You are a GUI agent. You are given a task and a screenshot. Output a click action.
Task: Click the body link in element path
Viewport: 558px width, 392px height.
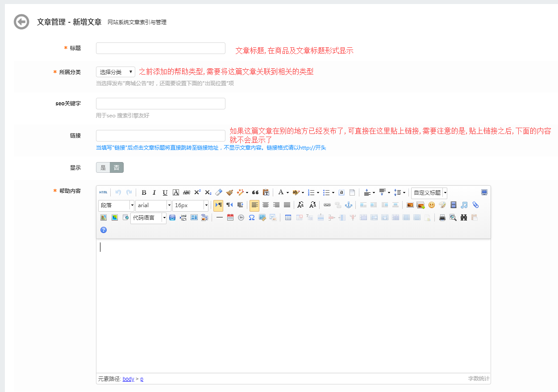point(128,379)
